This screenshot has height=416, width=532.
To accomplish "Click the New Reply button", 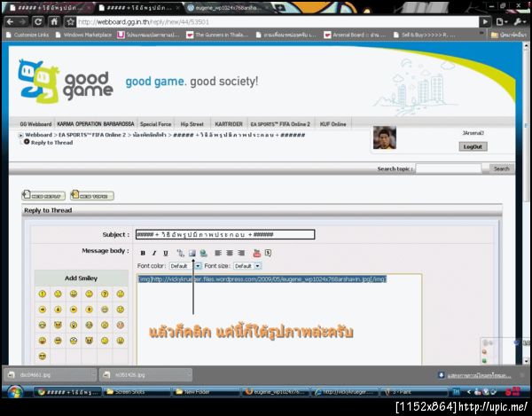I will [x=43, y=195].
